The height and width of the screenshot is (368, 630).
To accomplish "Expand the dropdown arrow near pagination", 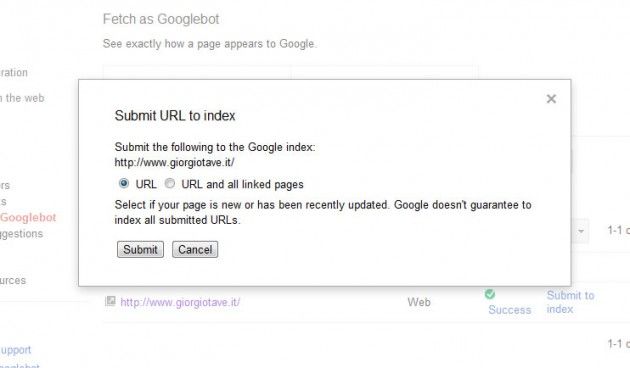I will 581,231.
